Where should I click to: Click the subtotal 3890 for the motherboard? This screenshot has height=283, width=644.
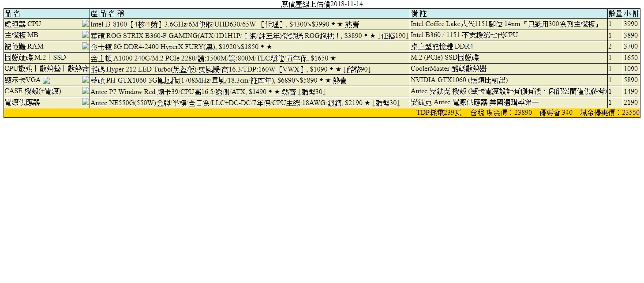tap(631, 35)
